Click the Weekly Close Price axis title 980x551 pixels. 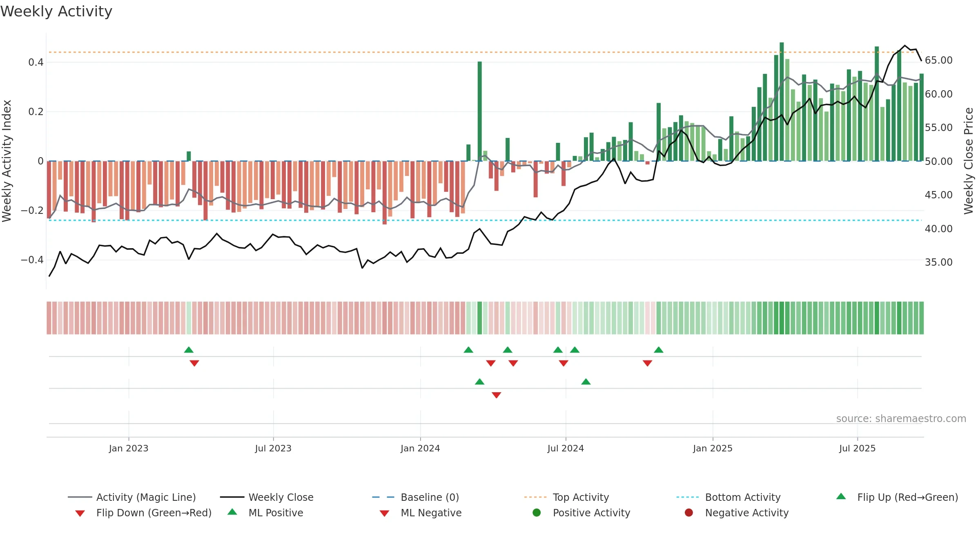969,161
